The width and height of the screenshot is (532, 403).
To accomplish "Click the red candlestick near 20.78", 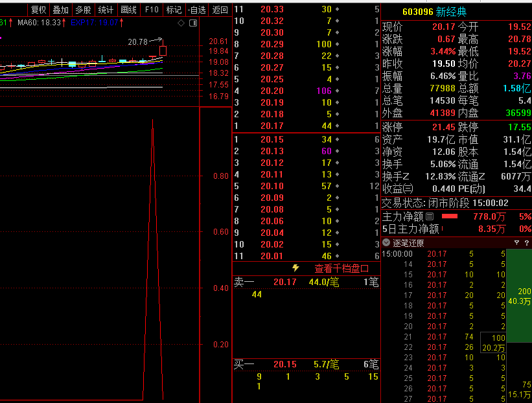I will click(x=163, y=50).
